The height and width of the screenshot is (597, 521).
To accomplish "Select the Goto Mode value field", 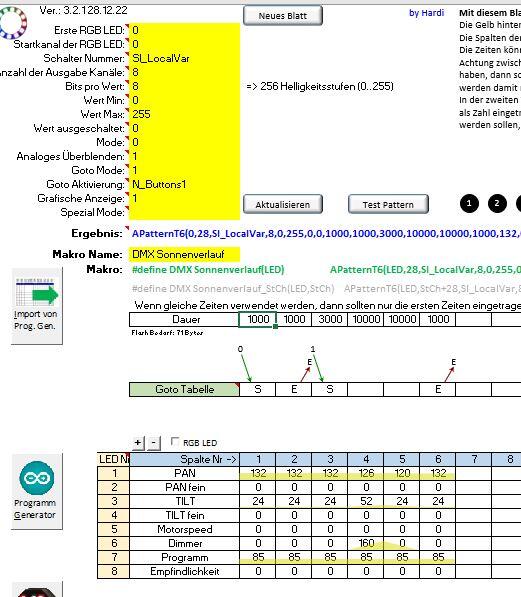I will [x=185, y=170].
